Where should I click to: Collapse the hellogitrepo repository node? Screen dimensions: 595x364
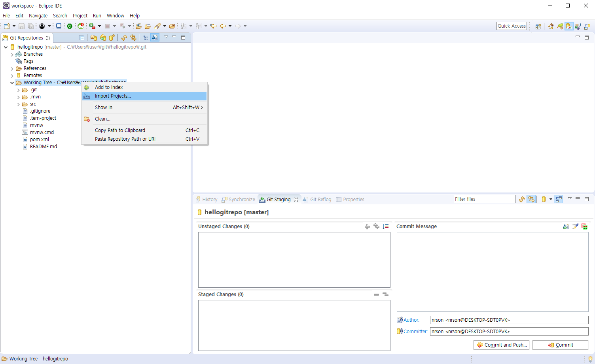tap(6, 47)
